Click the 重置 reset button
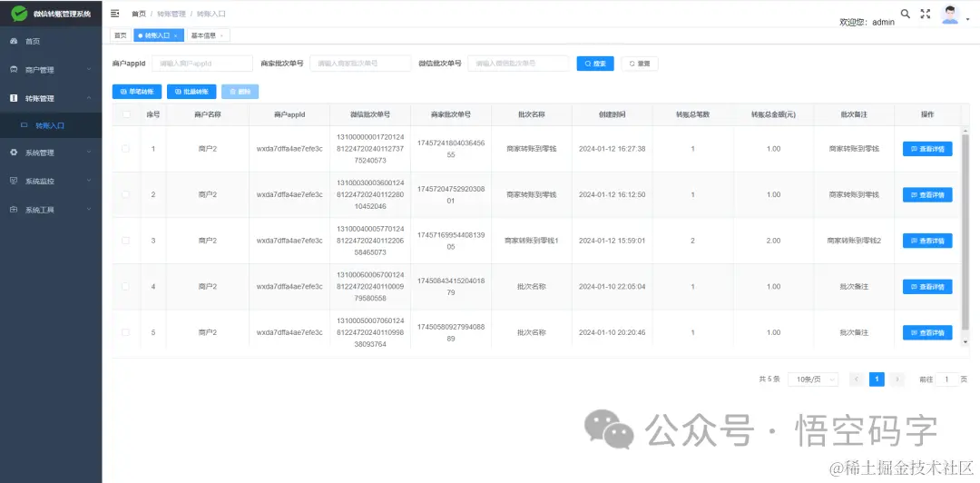The height and width of the screenshot is (483, 980). (640, 64)
